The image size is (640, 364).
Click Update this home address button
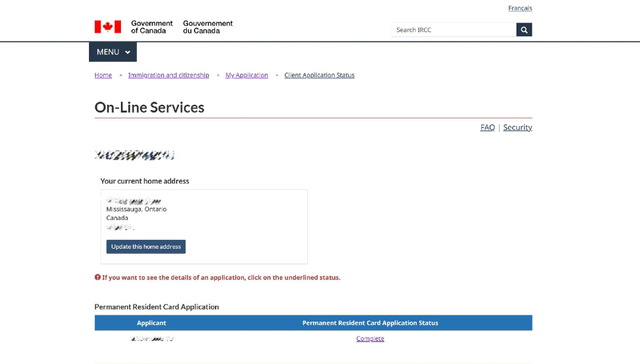pyautogui.click(x=146, y=246)
